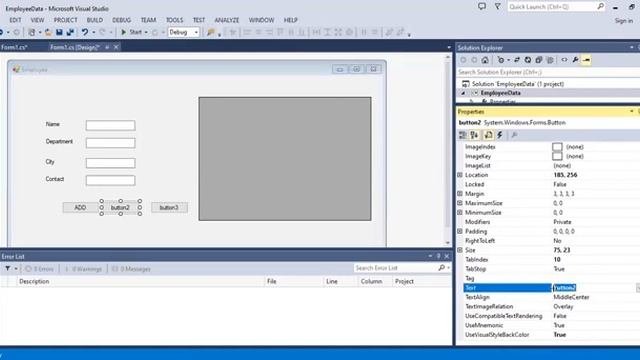Click the highlighted Preview Selected Items icon

pos(586,60)
